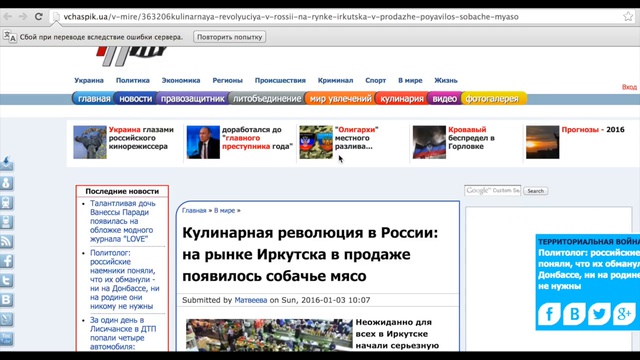Click the camouflage flags thumbnail
Screen dimensions: 640x360
click(x=316, y=142)
